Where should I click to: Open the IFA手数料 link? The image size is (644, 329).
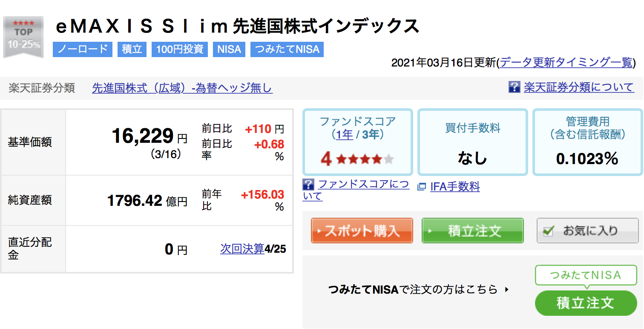click(455, 187)
